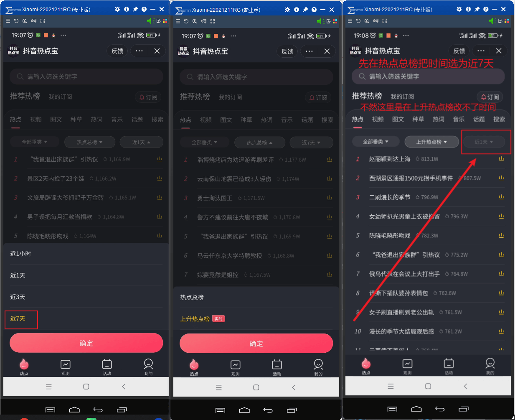515x420 pixels.
Task: Click the rotate icon in middle window toolbar
Action: click(x=186, y=21)
